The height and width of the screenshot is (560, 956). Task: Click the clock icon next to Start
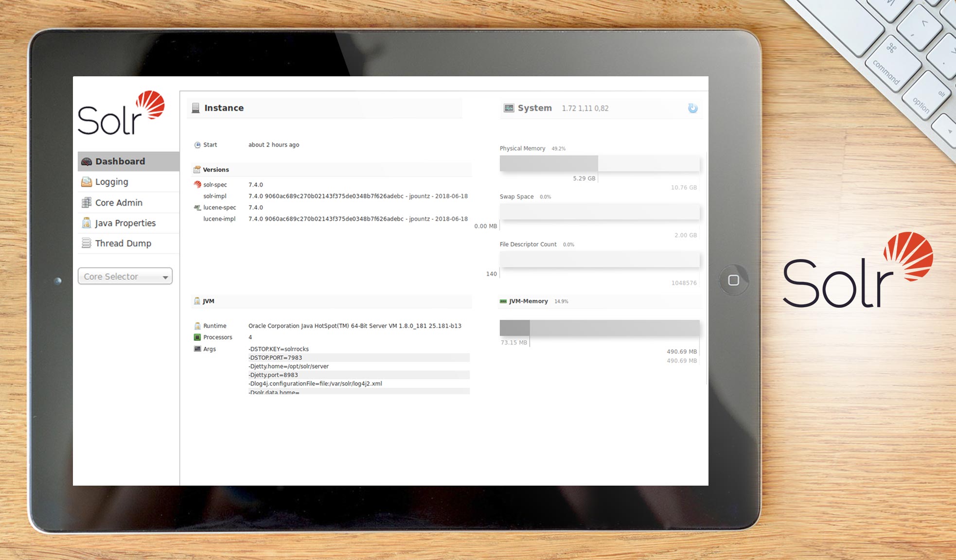[197, 144]
